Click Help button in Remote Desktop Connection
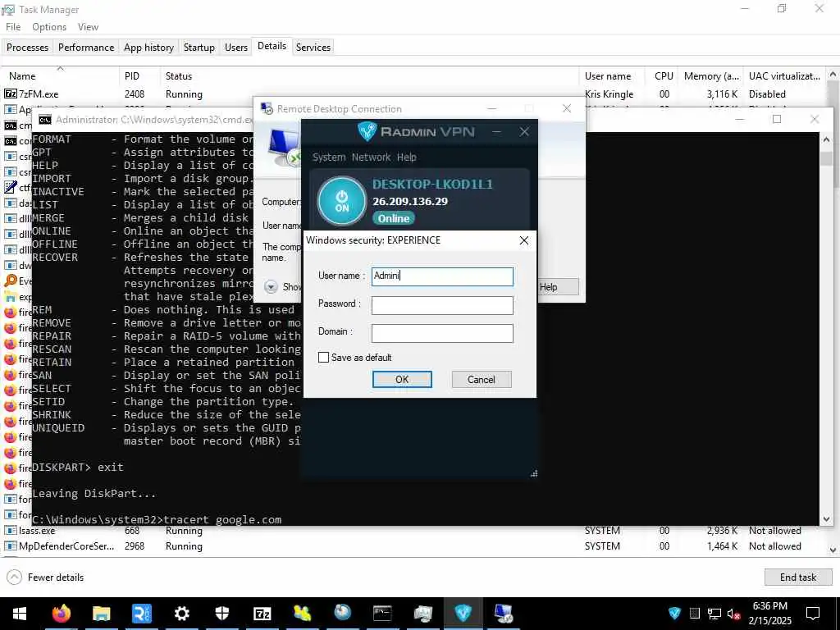This screenshot has width=840, height=630. click(557, 286)
